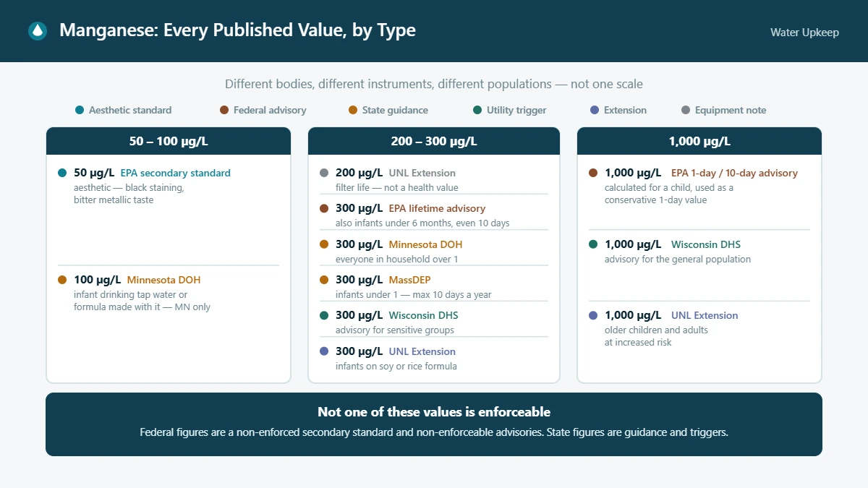Click 'advisory for the general population' note
This screenshot has height=488, width=868.
click(678, 259)
